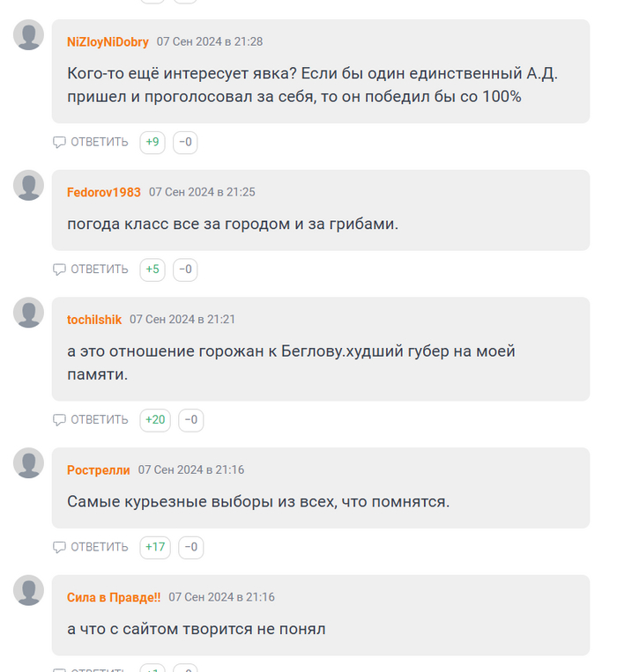Click Сила в Правде!! user avatar icon
The image size is (617, 672).
pyautogui.click(x=28, y=590)
